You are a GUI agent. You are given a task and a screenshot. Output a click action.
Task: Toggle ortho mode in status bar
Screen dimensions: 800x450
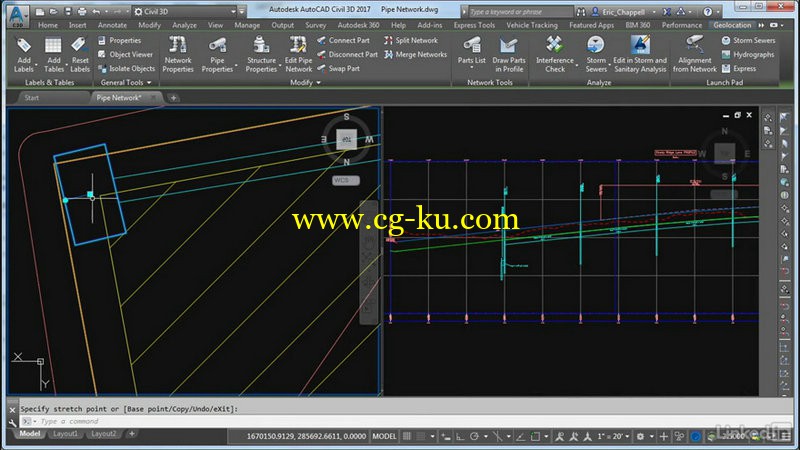[x=460, y=436]
